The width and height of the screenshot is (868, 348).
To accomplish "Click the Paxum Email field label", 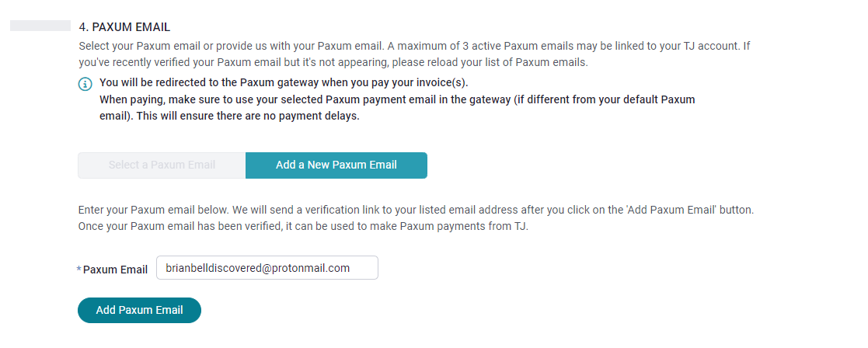I will point(115,270).
